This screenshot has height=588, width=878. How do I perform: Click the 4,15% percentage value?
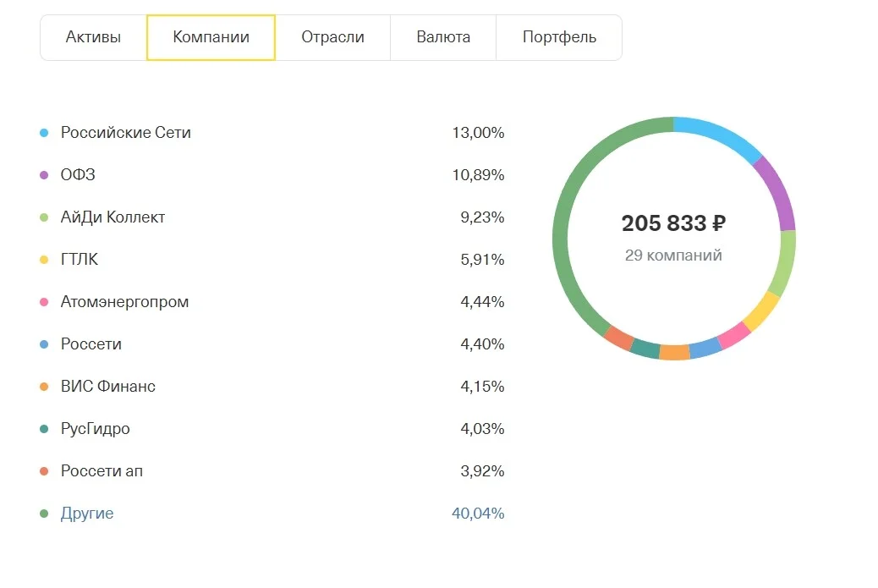click(482, 387)
